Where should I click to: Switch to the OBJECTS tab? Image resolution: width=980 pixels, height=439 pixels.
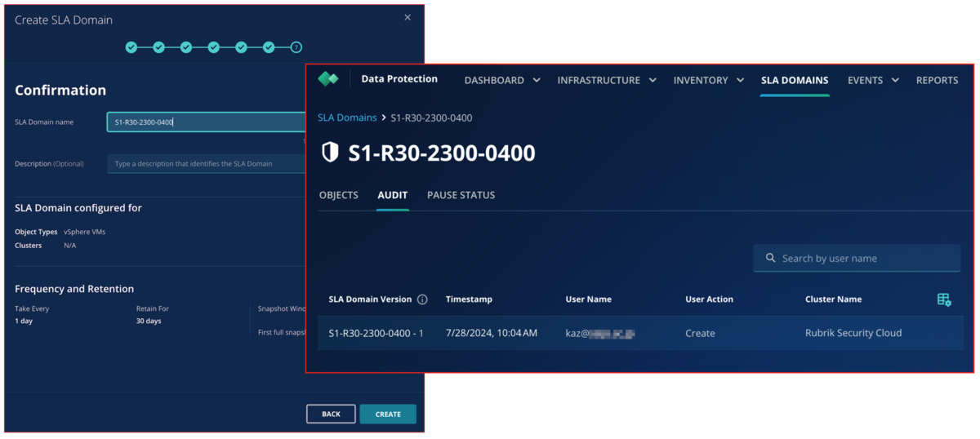click(x=339, y=195)
